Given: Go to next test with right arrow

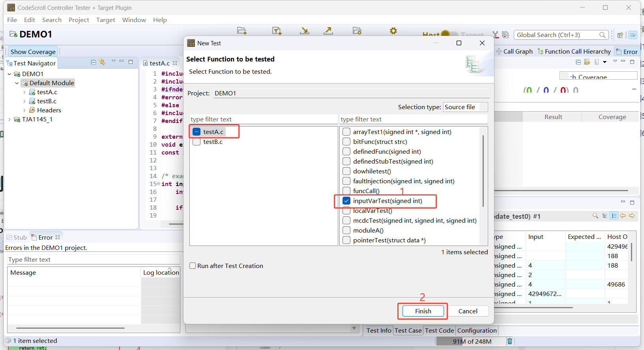Looking at the screenshot, I should pyautogui.click(x=632, y=216).
